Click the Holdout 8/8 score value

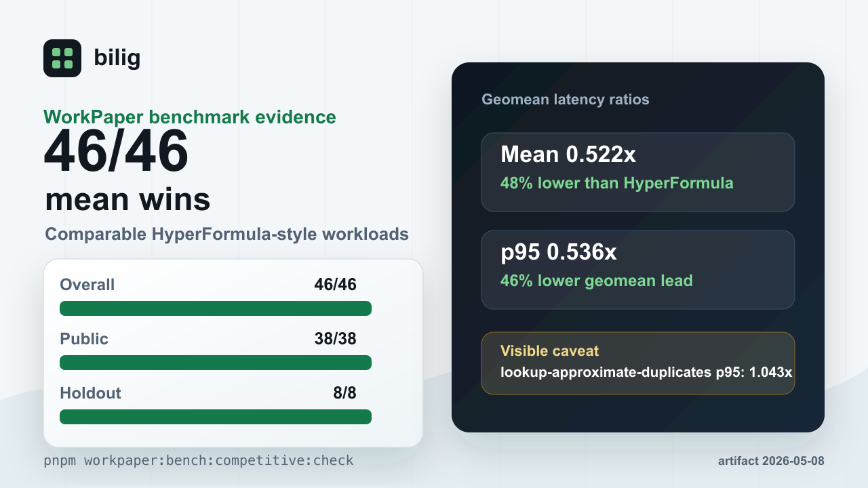pos(344,393)
